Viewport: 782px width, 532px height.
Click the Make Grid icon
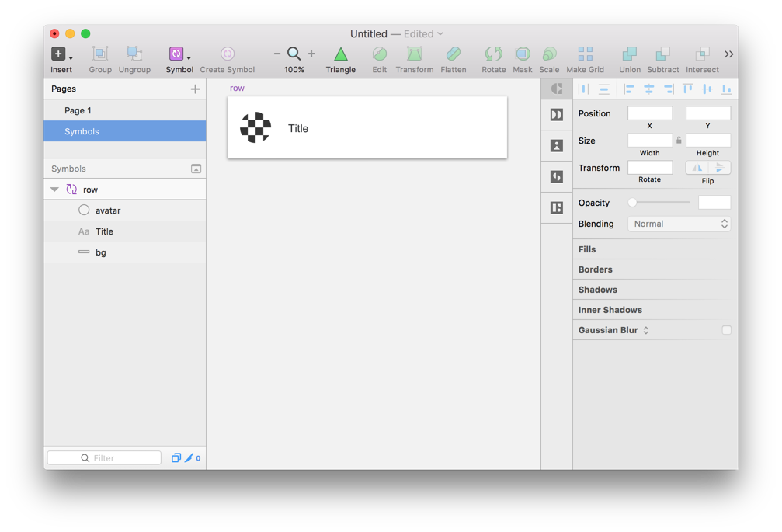[x=585, y=54]
